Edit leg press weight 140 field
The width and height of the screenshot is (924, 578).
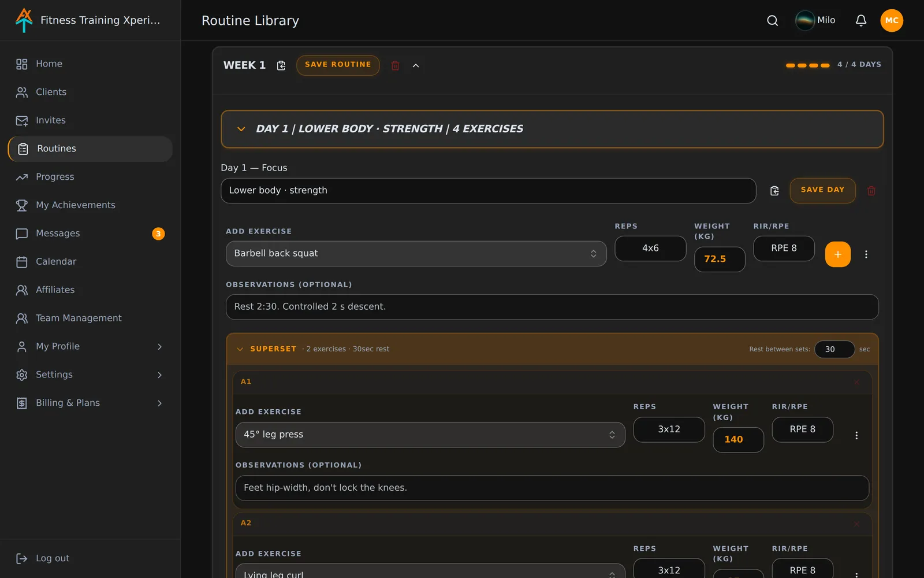[x=738, y=440]
